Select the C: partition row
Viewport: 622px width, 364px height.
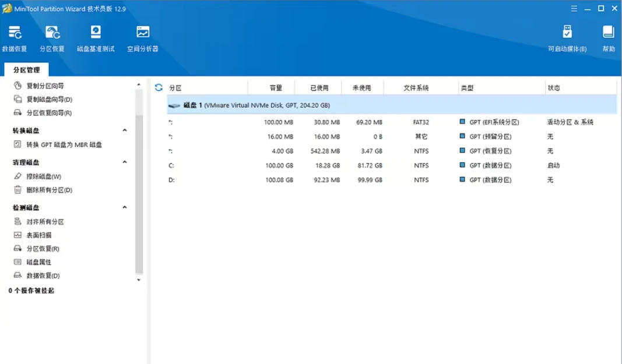click(x=392, y=165)
